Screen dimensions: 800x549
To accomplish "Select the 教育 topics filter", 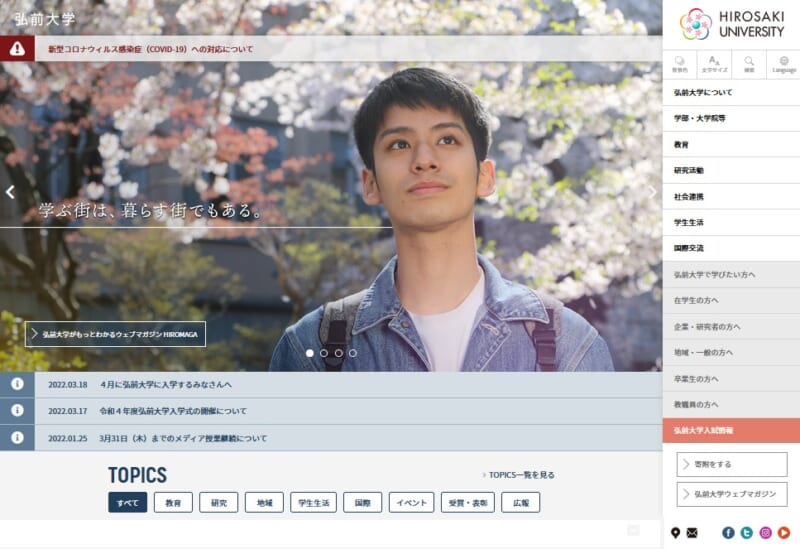I will [173, 503].
